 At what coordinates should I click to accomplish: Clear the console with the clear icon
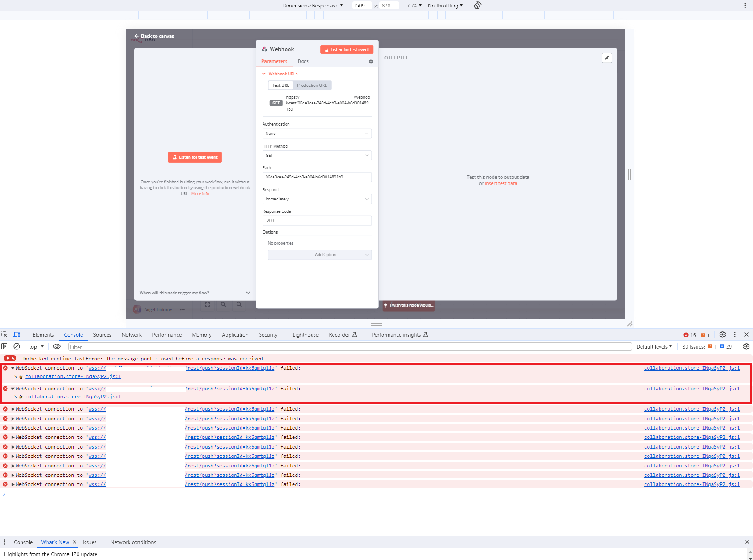point(17,347)
